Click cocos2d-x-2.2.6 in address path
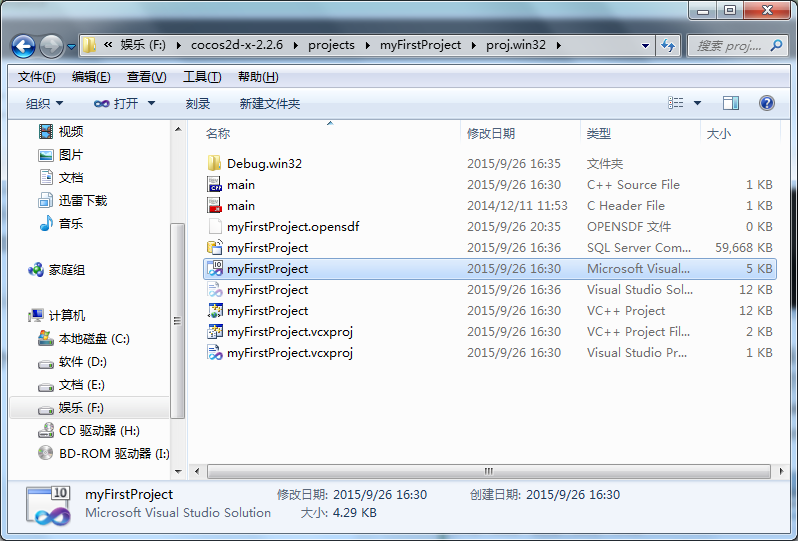The width and height of the screenshot is (798, 541). click(x=237, y=45)
